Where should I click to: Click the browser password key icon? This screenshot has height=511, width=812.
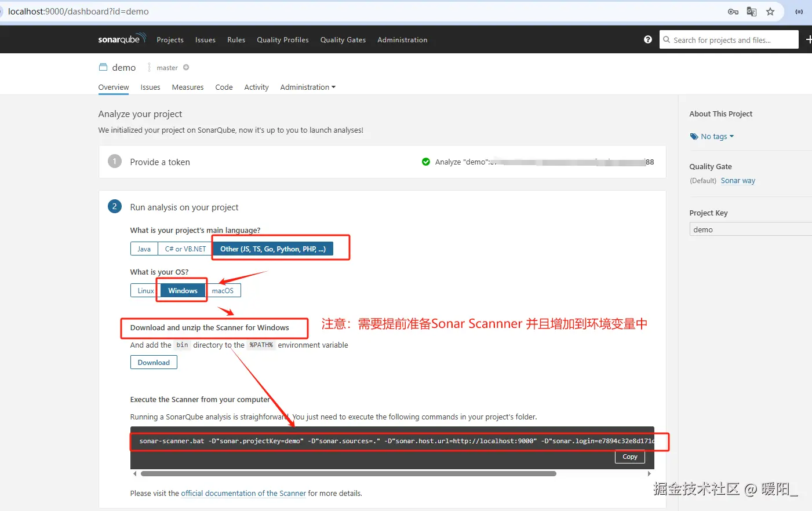click(733, 12)
